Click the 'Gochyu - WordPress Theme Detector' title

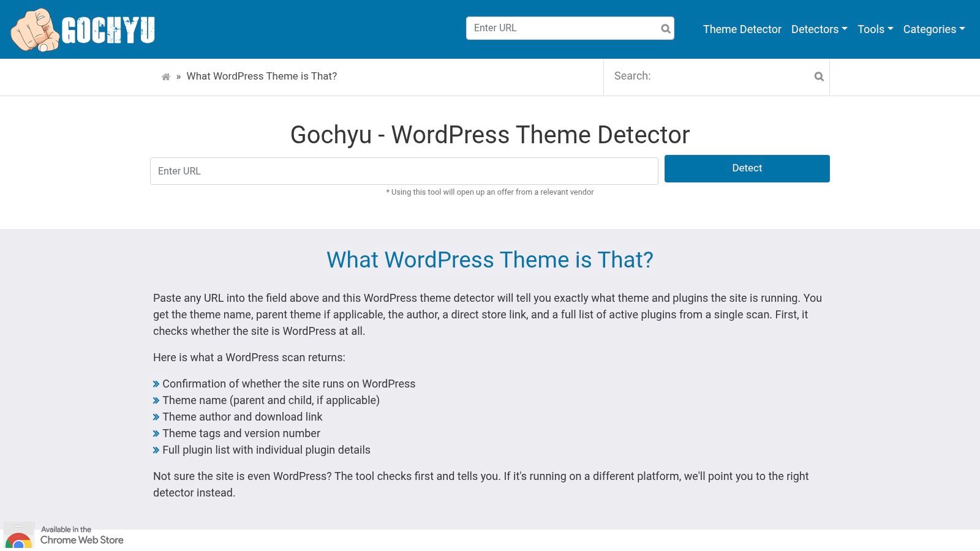click(490, 135)
